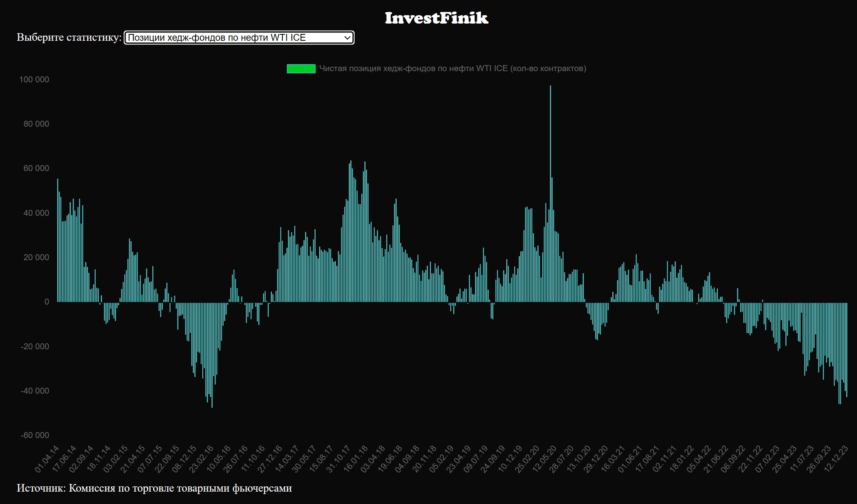Click the InvestFinik site title
This screenshot has height=504, width=857.
pyautogui.click(x=436, y=18)
